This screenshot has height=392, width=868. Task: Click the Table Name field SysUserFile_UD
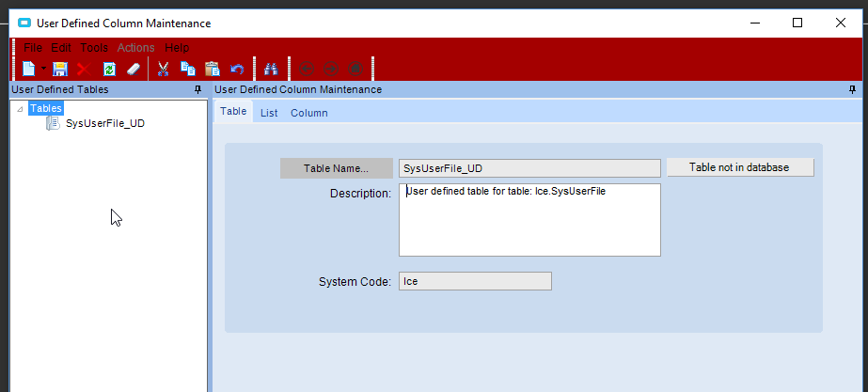[529, 168]
